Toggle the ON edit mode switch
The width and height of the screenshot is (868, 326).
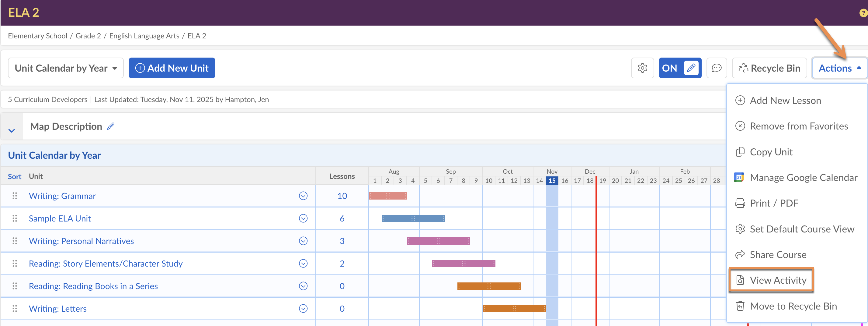[x=680, y=68]
